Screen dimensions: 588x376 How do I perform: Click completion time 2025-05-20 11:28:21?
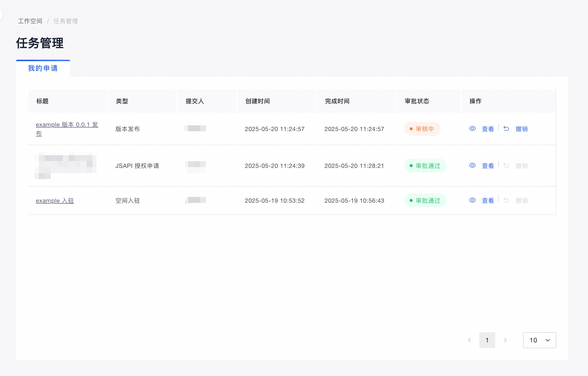tap(354, 166)
